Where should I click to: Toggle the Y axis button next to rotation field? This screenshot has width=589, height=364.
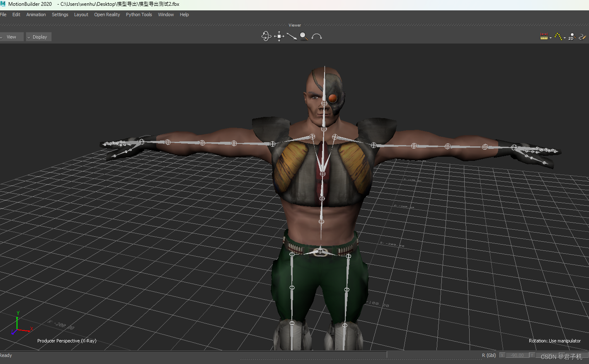[x=532, y=355]
